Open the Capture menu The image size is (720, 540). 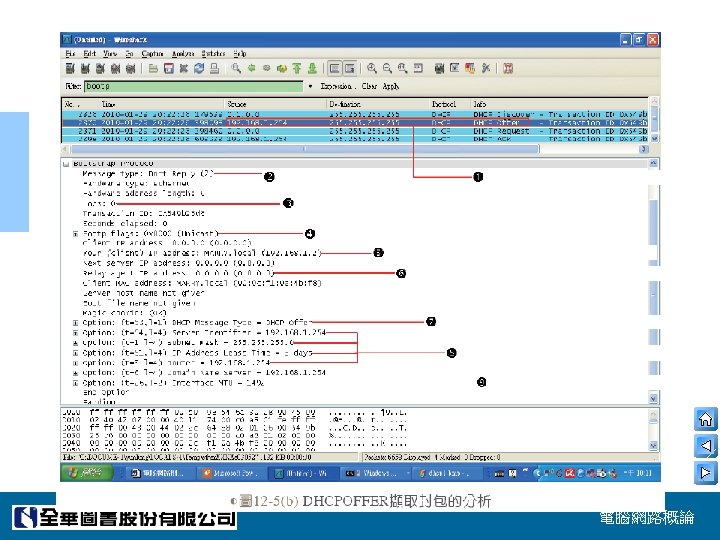coord(152,54)
